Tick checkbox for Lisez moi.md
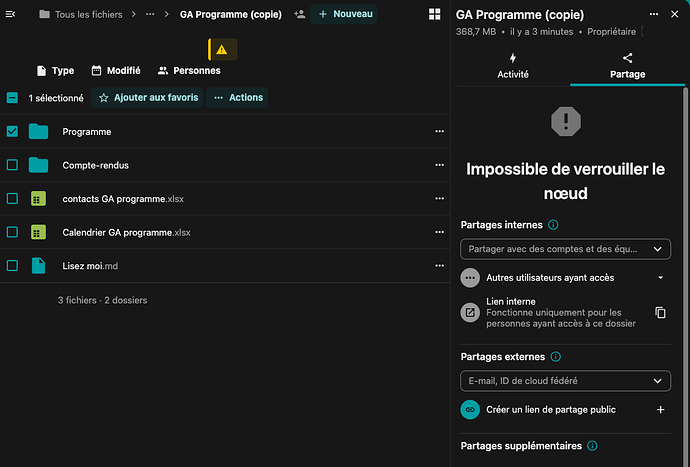The width and height of the screenshot is (690, 467). tap(12, 265)
